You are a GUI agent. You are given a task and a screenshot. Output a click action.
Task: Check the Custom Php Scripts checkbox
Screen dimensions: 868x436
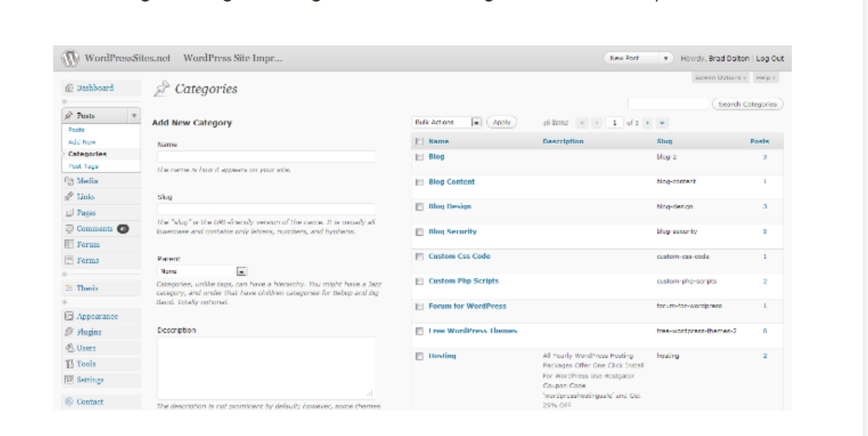(x=419, y=282)
